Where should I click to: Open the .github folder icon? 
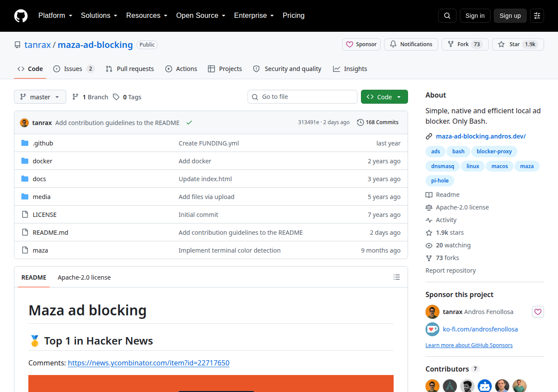tap(25, 143)
